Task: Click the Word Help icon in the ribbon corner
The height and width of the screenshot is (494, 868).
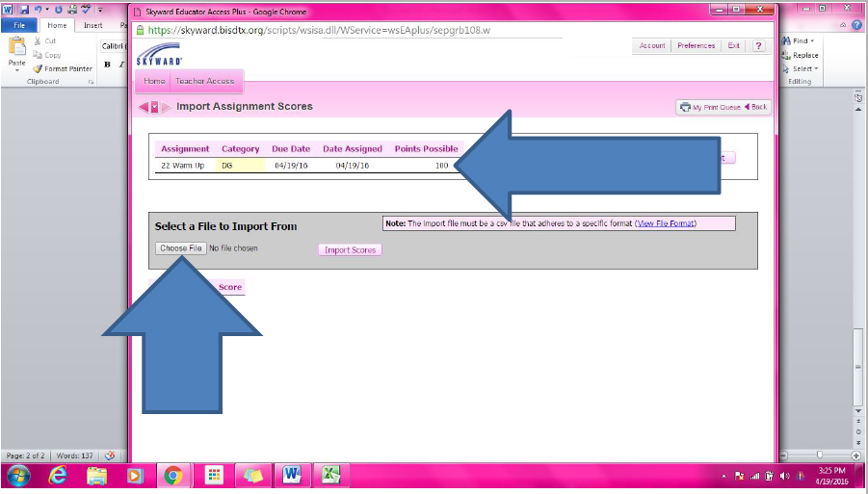Action: click(x=856, y=25)
